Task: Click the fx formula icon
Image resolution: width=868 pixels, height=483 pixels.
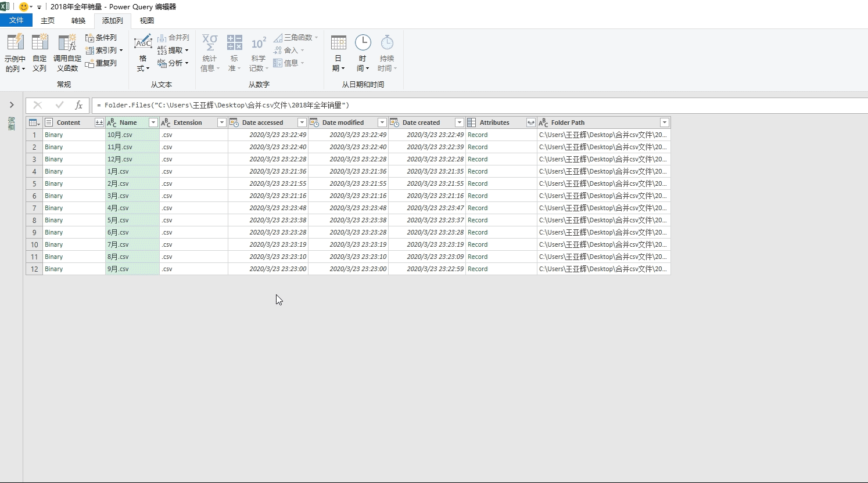Action: pyautogui.click(x=78, y=105)
